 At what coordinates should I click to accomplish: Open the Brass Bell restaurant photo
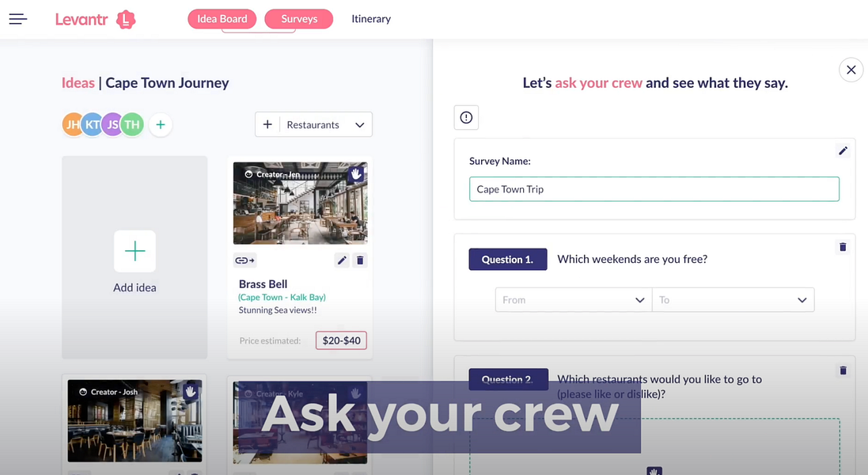[300, 203]
